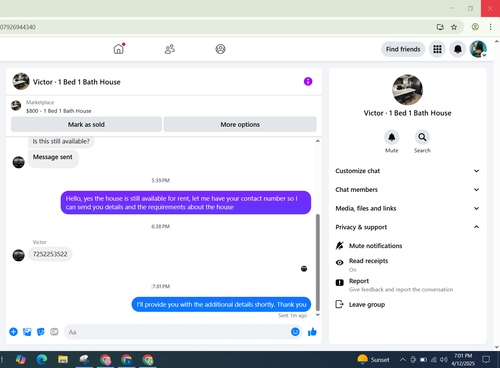Open Copilot from taskbar
The image size is (500, 368).
(21, 359)
